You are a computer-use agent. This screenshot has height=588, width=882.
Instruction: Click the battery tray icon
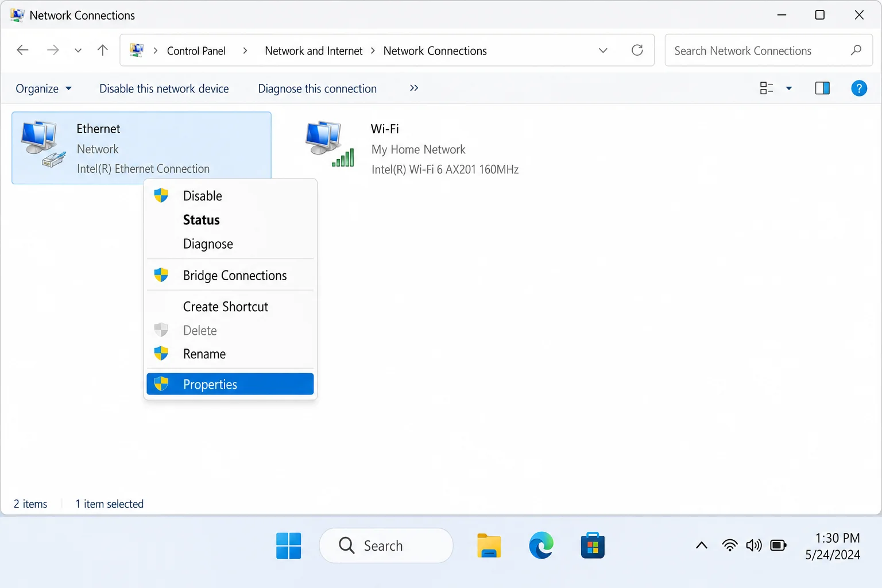point(779,546)
